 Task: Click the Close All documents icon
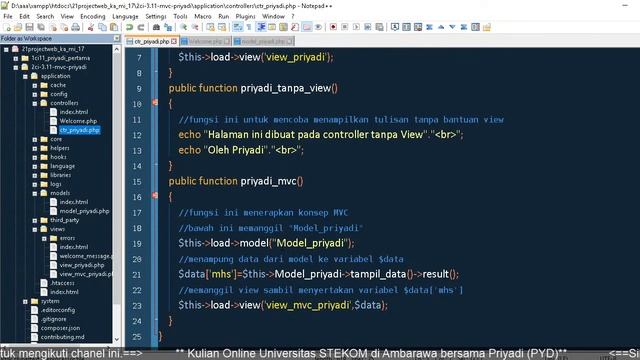tap(64, 27)
